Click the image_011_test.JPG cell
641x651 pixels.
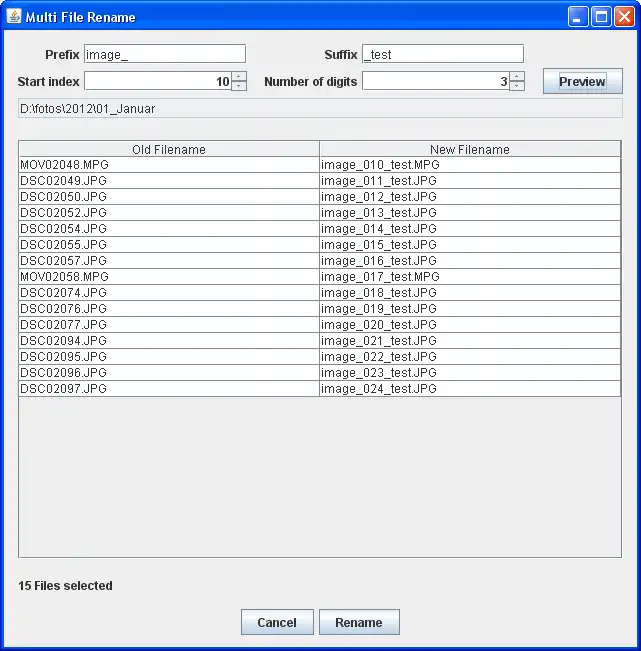470,181
